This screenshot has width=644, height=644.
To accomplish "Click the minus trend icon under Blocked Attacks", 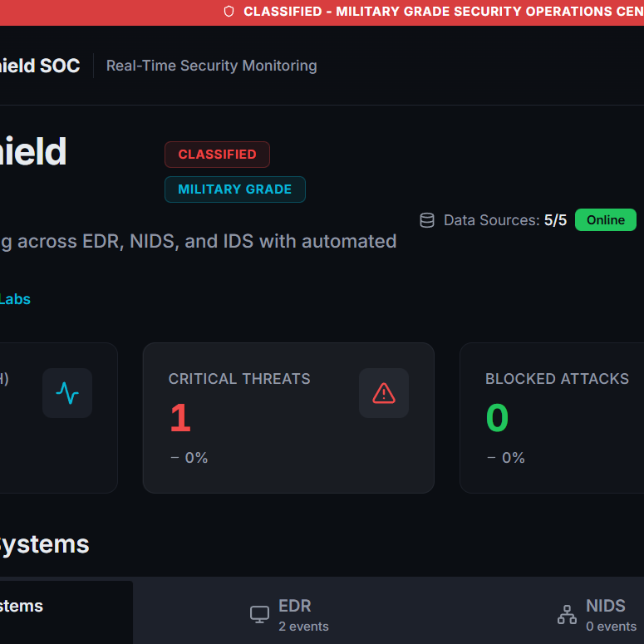I will [491, 458].
